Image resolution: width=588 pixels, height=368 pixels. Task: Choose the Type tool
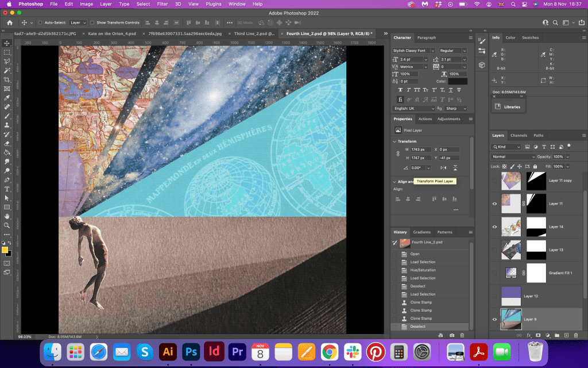coord(7,189)
